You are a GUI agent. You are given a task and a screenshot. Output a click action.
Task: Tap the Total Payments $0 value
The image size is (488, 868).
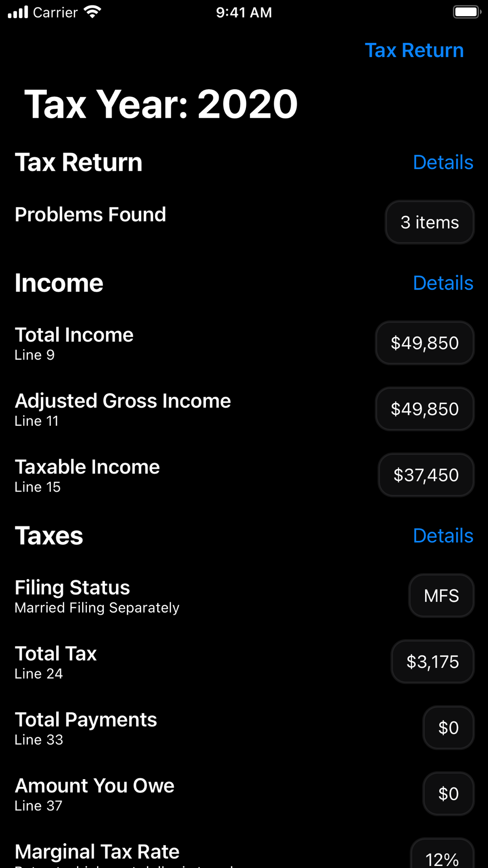pos(448,727)
